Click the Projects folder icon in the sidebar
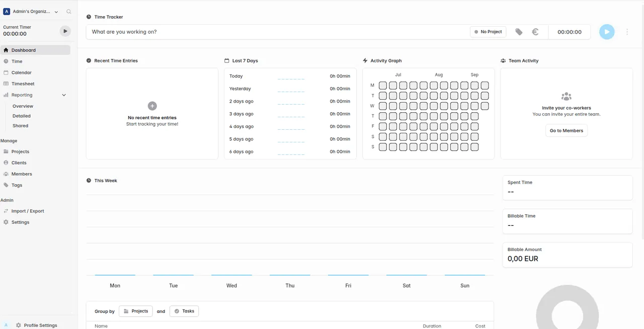Image resolution: width=644 pixels, height=329 pixels. click(6, 151)
